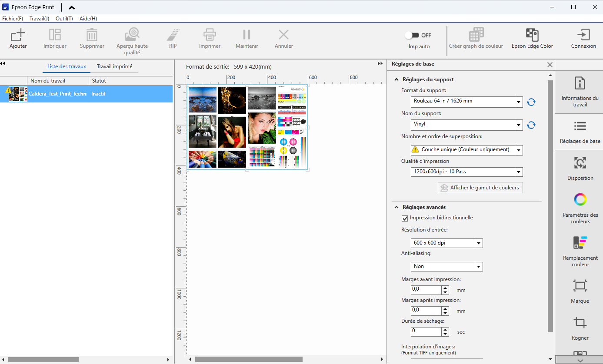Refresh the Format du support list
Image resolution: width=603 pixels, height=364 pixels.
pos(531,102)
